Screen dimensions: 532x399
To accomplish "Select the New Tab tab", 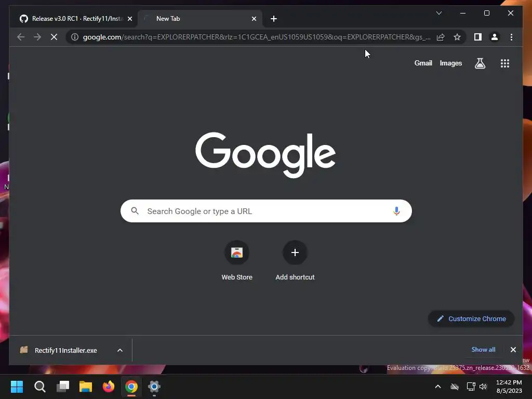I will pyautogui.click(x=200, y=19).
